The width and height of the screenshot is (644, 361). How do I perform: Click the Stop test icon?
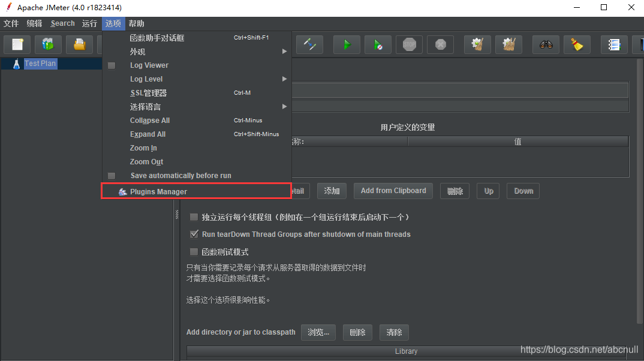(409, 44)
